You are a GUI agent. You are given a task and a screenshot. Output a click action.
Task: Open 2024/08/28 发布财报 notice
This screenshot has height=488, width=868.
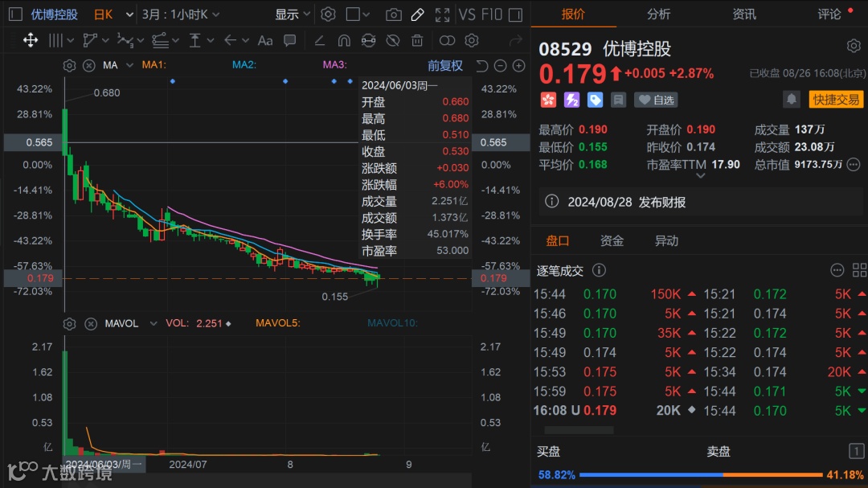[x=701, y=202]
